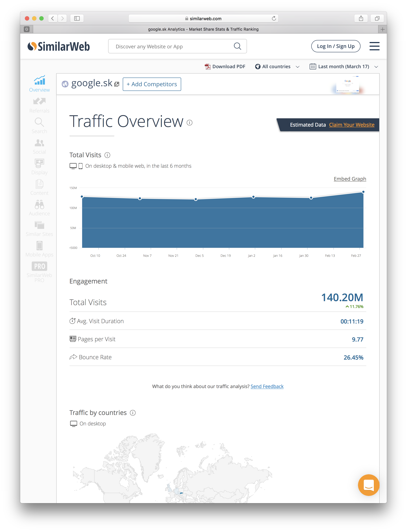This screenshot has height=532, width=407.
Task: Click the 00:11:19 visit duration value
Action: (x=352, y=321)
